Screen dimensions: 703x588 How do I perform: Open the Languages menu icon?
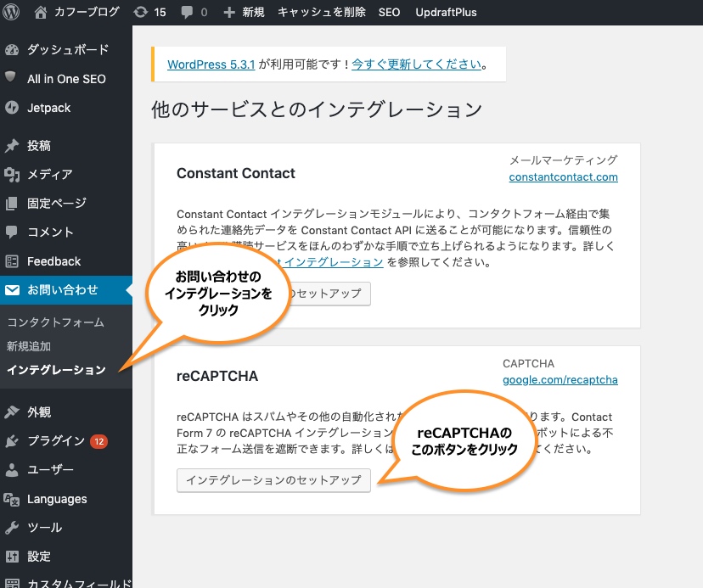[12, 499]
